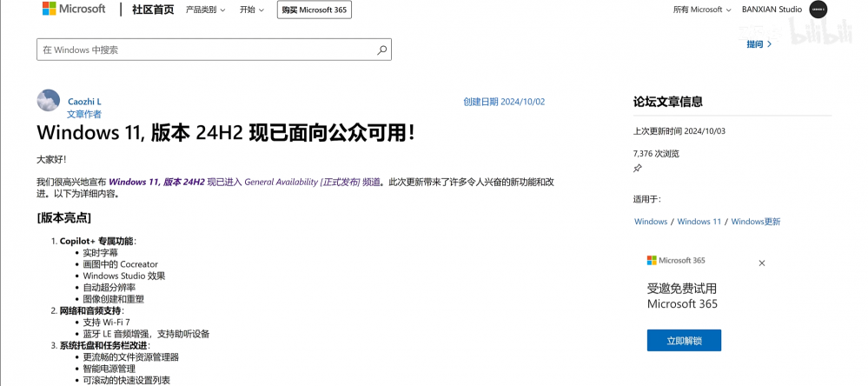Open the General Availability [正式发布] link
868x386 pixels.
[x=312, y=182]
